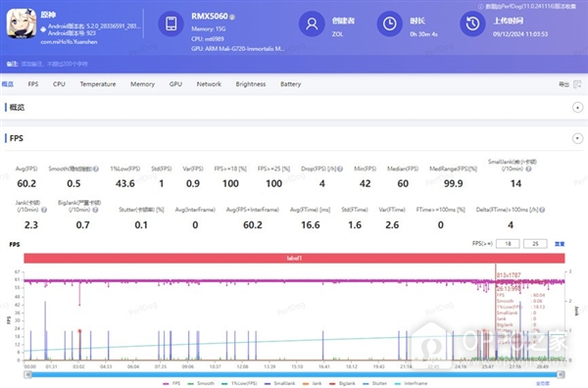Open the Temperature tab

(97, 84)
